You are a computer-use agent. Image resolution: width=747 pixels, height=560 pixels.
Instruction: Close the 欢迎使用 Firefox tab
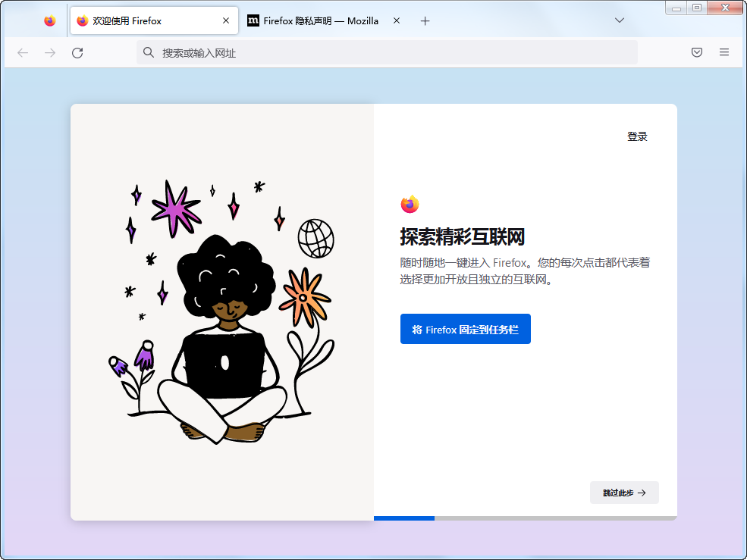click(225, 21)
